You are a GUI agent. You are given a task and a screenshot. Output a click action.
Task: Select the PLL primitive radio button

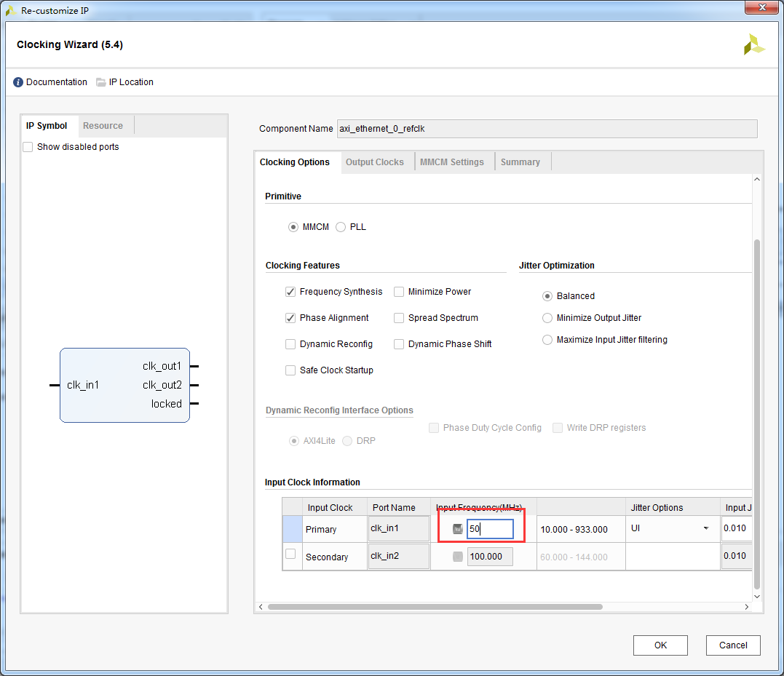coord(341,227)
